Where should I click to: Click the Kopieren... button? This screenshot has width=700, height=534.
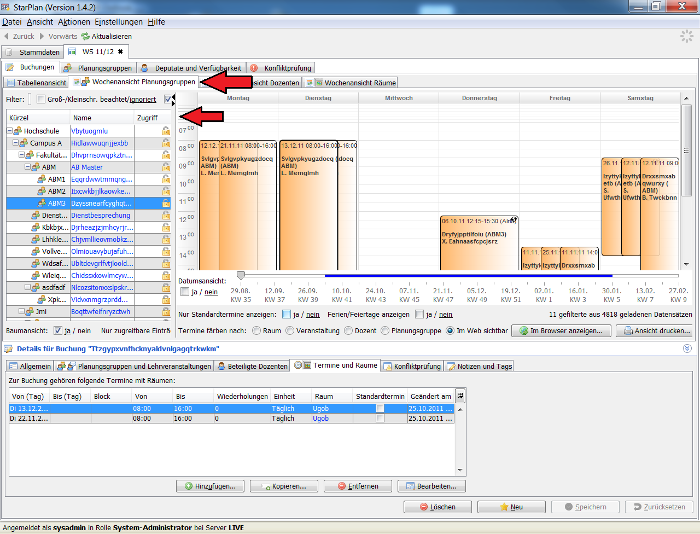(x=284, y=486)
